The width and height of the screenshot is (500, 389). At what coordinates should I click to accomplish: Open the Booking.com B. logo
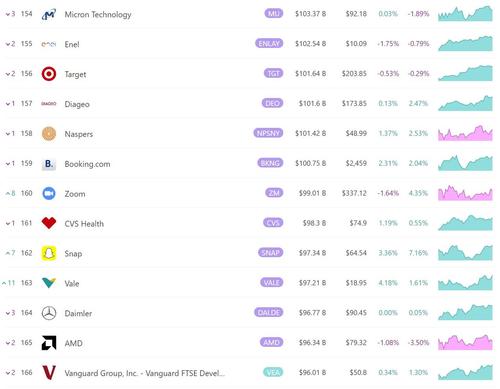49,164
